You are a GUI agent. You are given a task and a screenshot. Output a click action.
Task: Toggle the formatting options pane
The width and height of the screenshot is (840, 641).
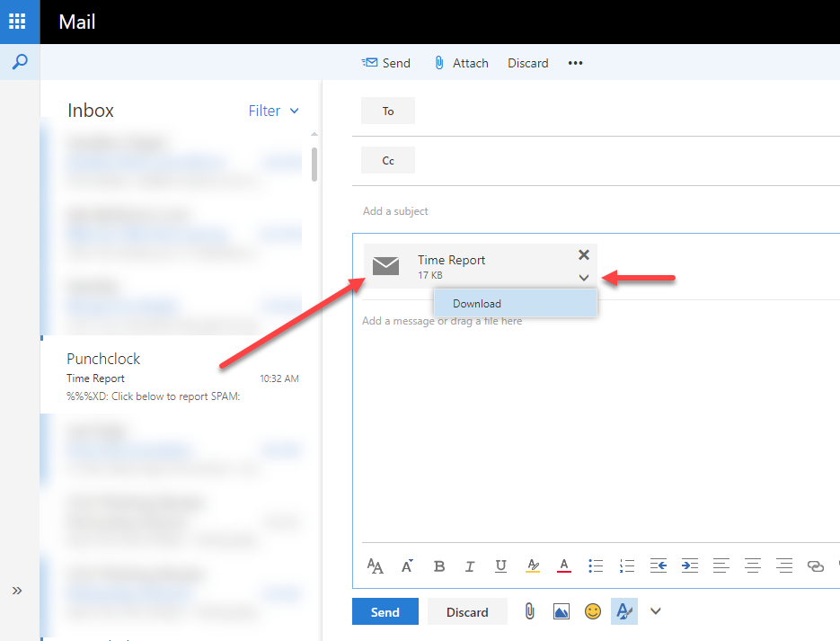[624, 611]
